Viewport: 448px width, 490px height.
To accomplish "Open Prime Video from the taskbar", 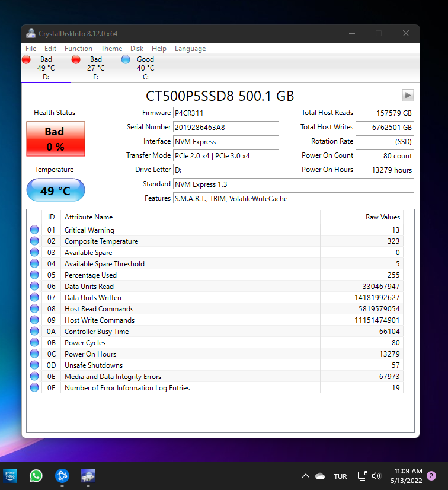I will (x=10, y=476).
